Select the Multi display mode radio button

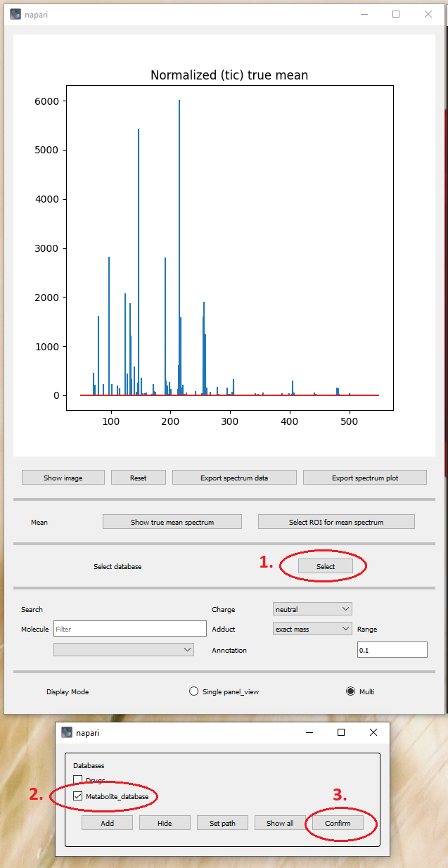click(x=350, y=691)
